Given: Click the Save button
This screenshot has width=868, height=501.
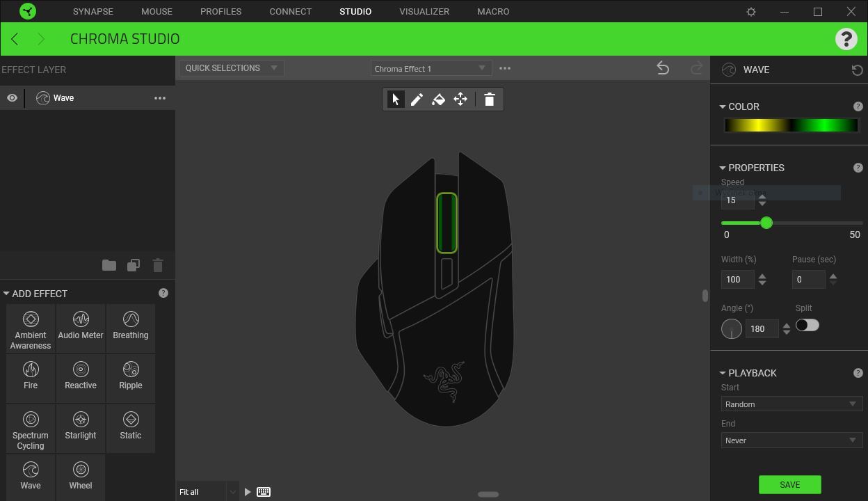Looking at the screenshot, I should 789,485.
